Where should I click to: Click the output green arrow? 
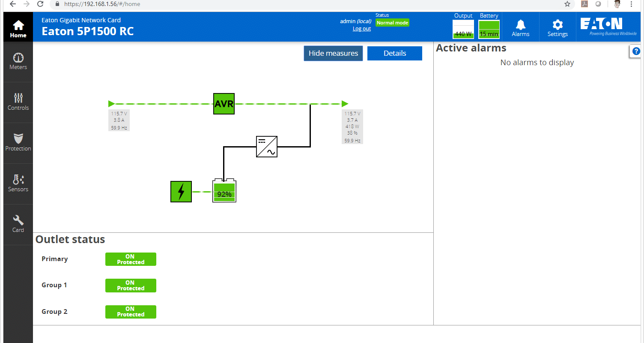tap(345, 103)
